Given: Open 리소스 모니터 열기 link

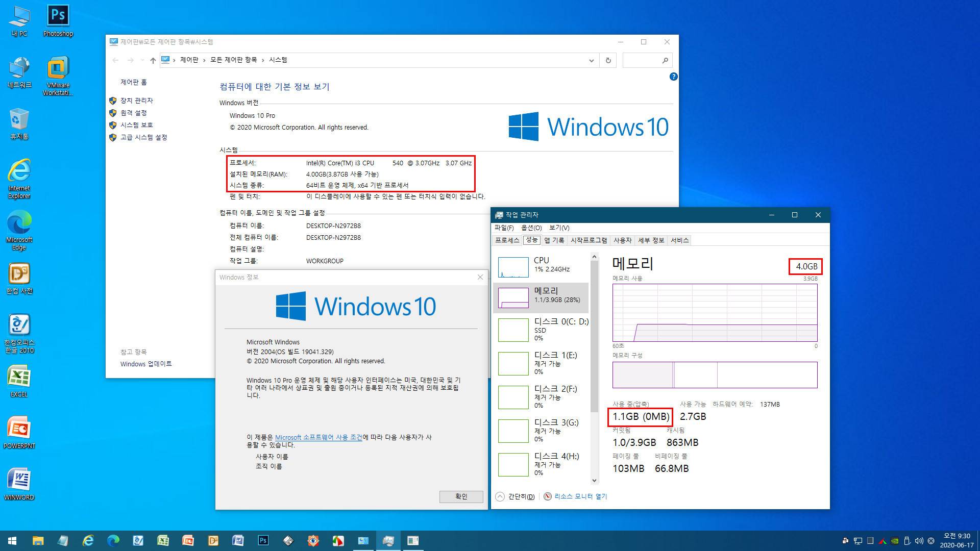Looking at the screenshot, I should [x=580, y=496].
